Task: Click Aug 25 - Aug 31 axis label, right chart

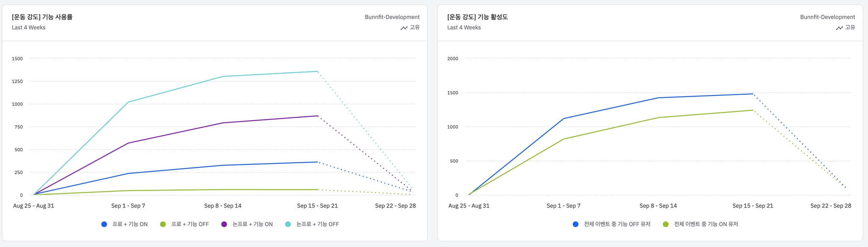Action: tap(469, 206)
